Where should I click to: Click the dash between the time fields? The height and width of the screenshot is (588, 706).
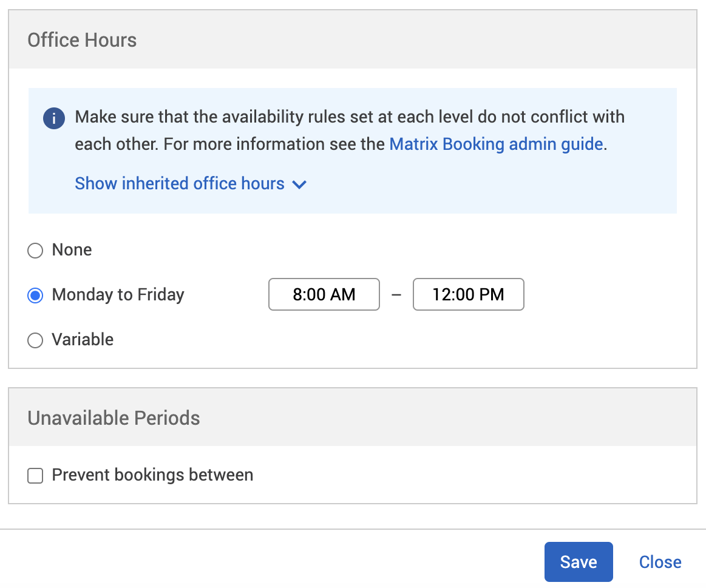396,295
